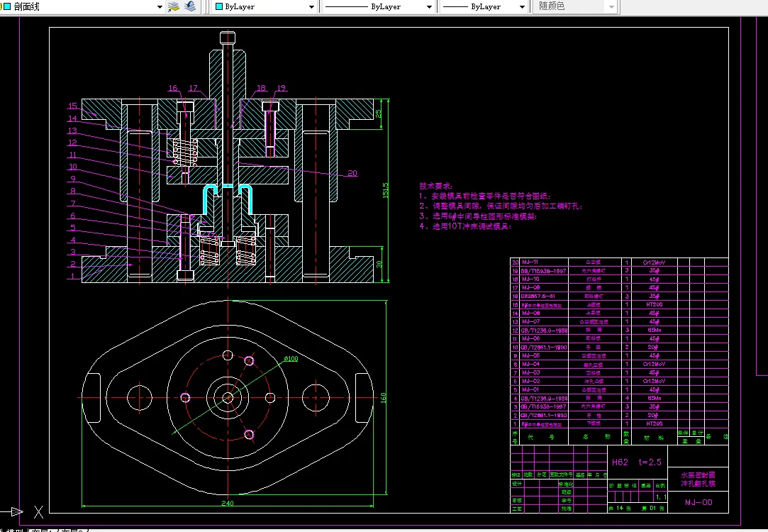
Task: Select the 30 dimension text
Action: point(379,264)
